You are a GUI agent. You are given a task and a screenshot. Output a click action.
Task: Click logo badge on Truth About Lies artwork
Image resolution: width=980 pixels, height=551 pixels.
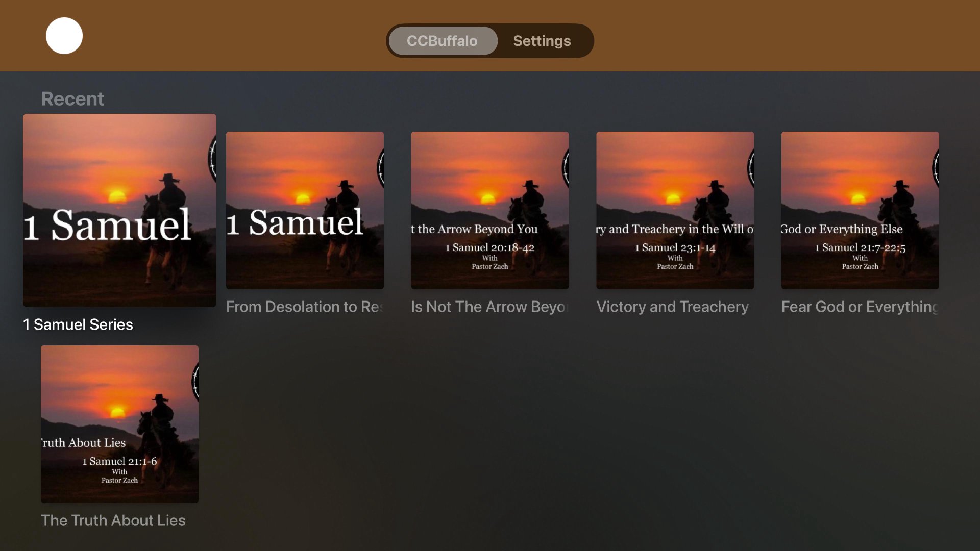coord(195,382)
